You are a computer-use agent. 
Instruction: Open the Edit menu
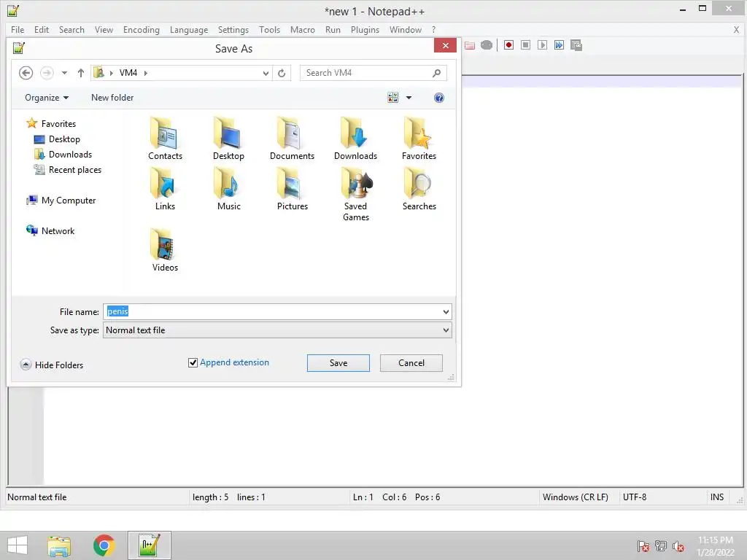pyautogui.click(x=42, y=29)
